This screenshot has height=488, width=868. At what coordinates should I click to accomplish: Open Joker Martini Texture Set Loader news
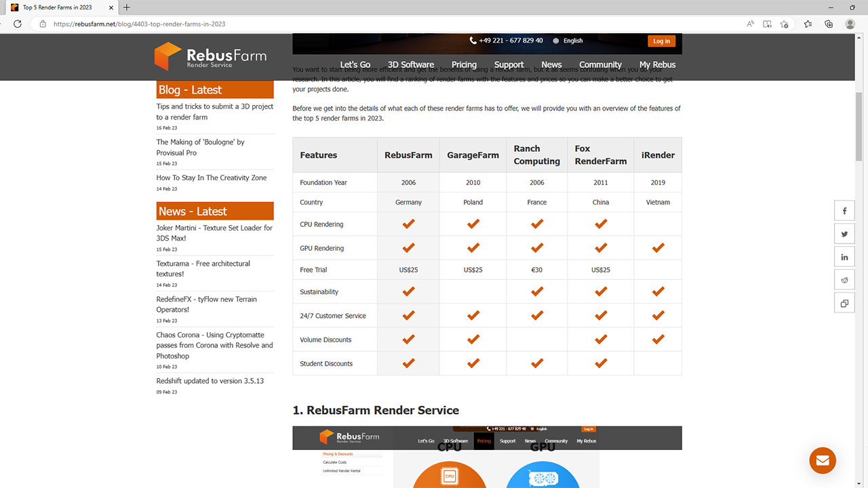click(214, 233)
